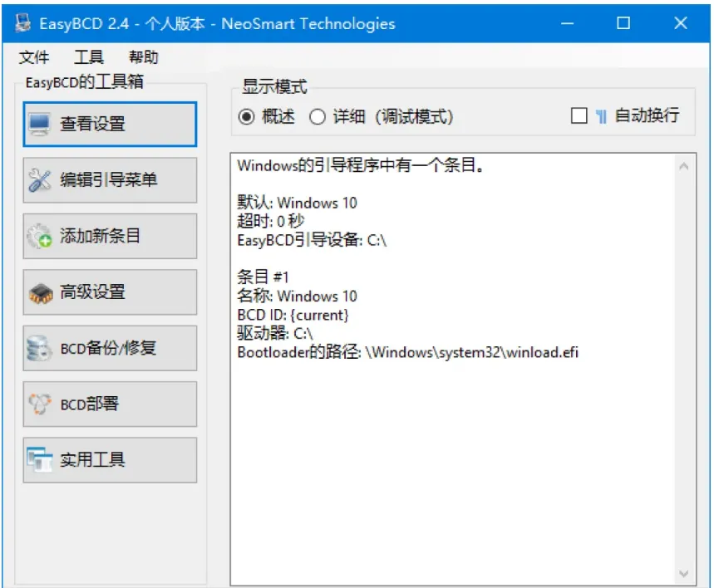
Task: Open the 文件 menu
Action: click(x=34, y=57)
